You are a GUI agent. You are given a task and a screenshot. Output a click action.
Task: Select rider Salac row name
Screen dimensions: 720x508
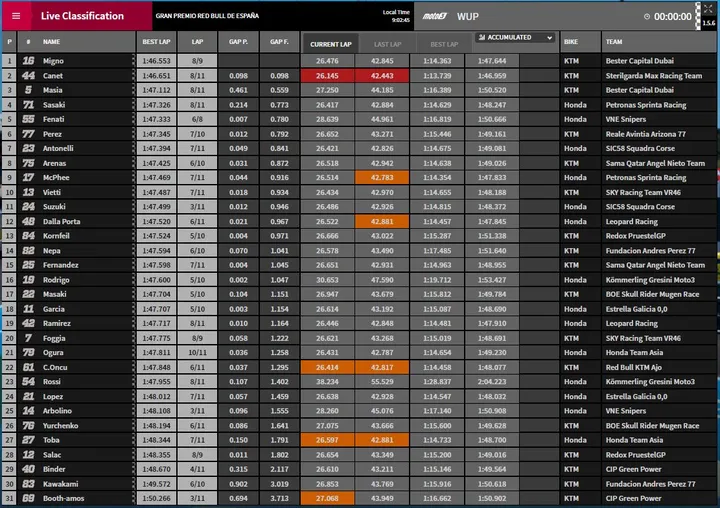52,455
